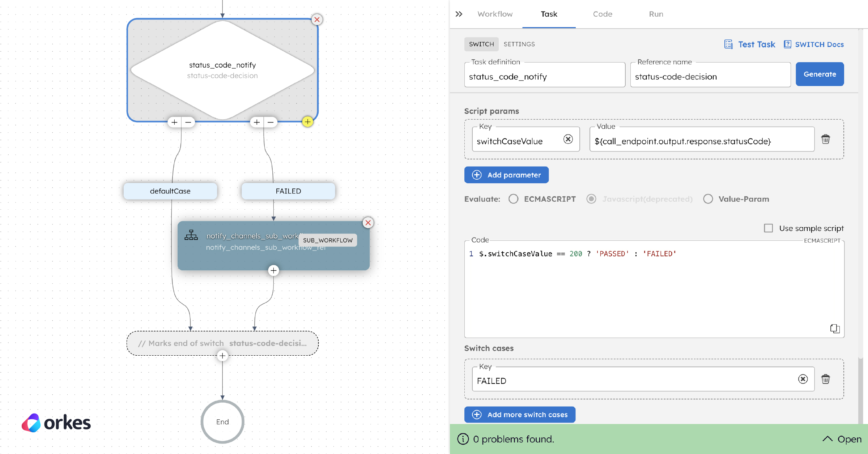The image size is (868, 454).
Task: Remove the sub-workflow node via red X
Action: 368,223
